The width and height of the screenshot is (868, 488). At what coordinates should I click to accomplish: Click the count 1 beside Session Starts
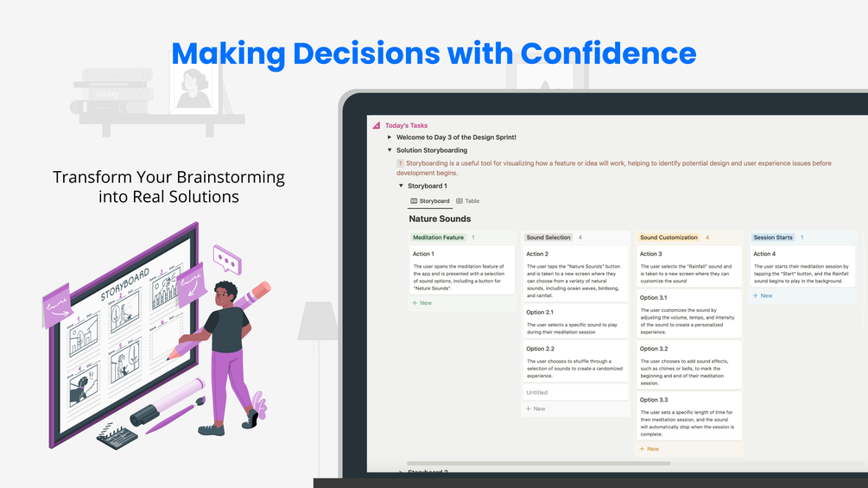(801, 238)
